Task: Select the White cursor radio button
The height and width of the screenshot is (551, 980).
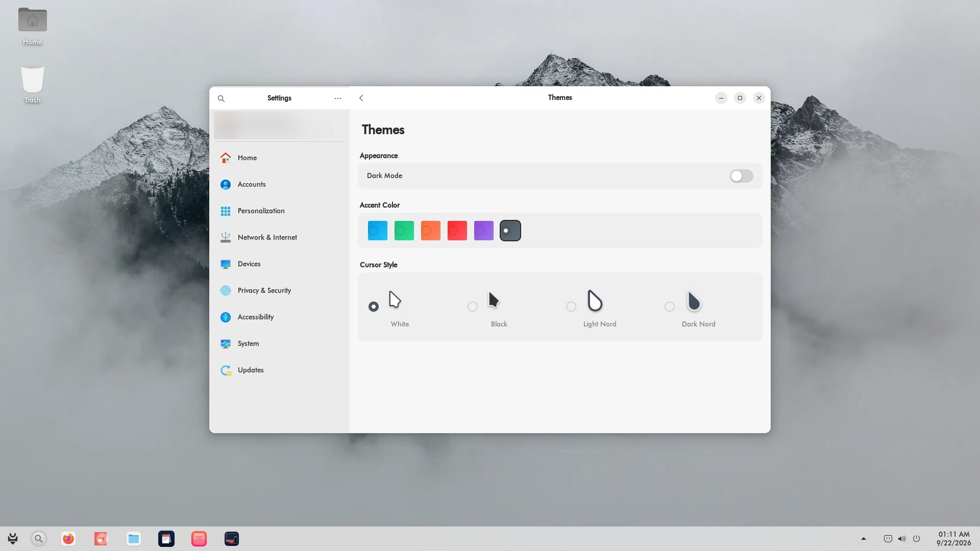Action: [x=374, y=307]
